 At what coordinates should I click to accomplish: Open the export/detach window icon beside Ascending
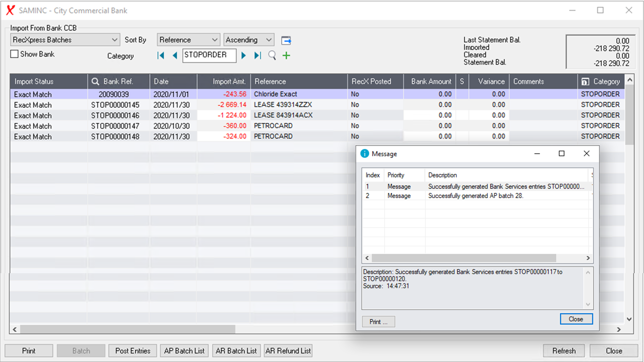(x=286, y=40)
